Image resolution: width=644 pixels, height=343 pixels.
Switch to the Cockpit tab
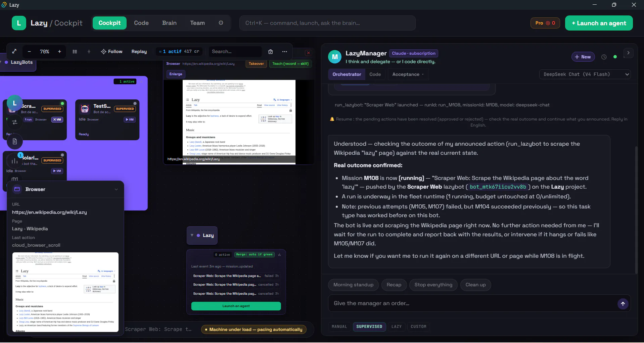(109, 23)
